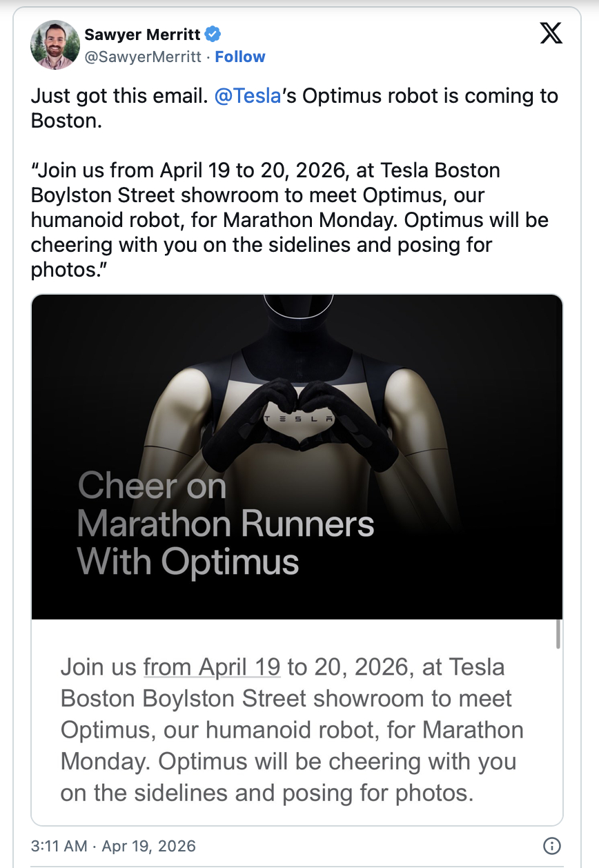Screen dimensions: 599x868
Task: Click 'Cheer on Marathon Runners With Optimus' headline
Action: (x=226, y=524)
